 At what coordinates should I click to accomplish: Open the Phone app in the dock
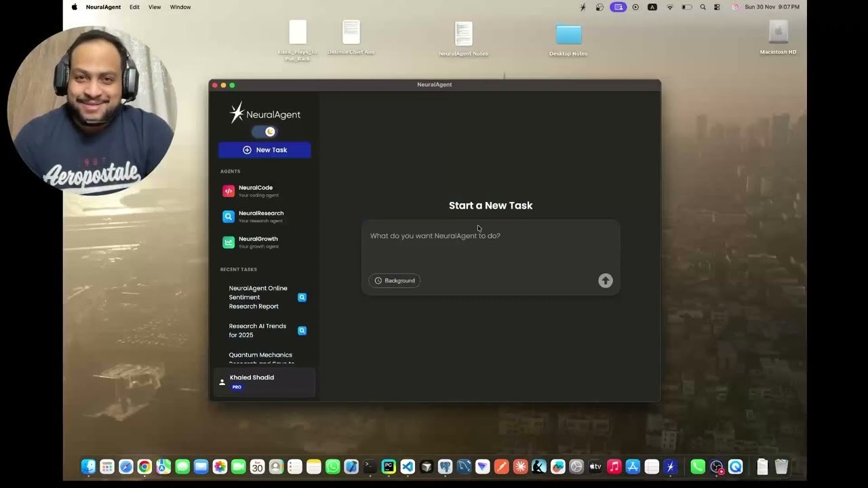(698, 466)
